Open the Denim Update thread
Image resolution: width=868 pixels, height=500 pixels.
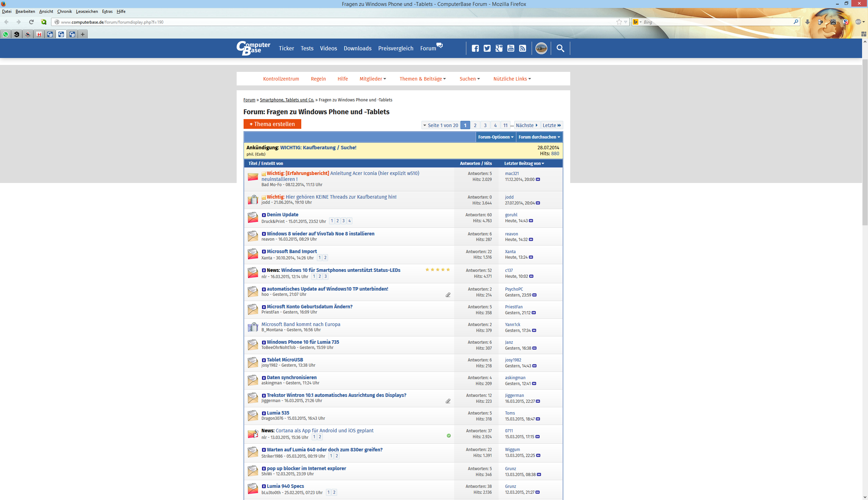pos(282,215)
